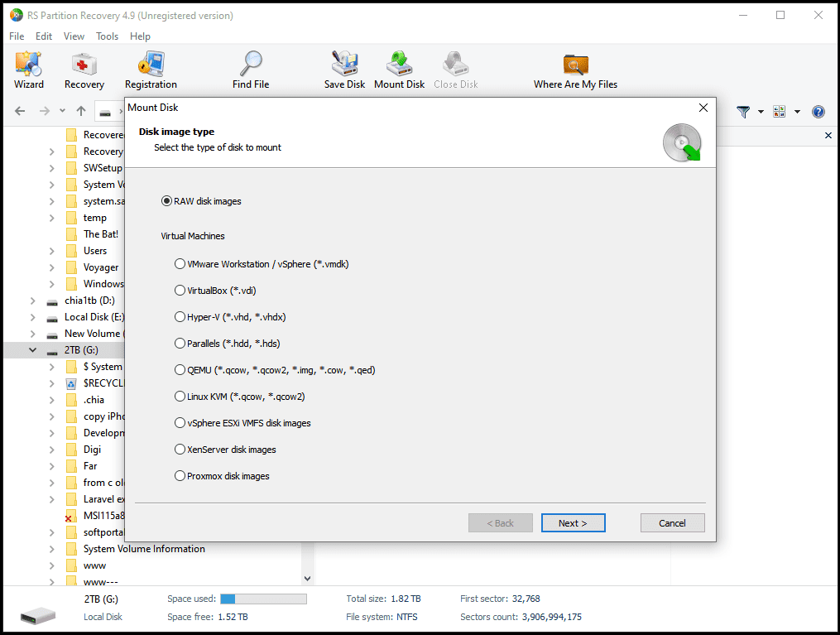This screenshot has height=635, width=840.
Task: Click the disabled < Back button
Action: 501,523
